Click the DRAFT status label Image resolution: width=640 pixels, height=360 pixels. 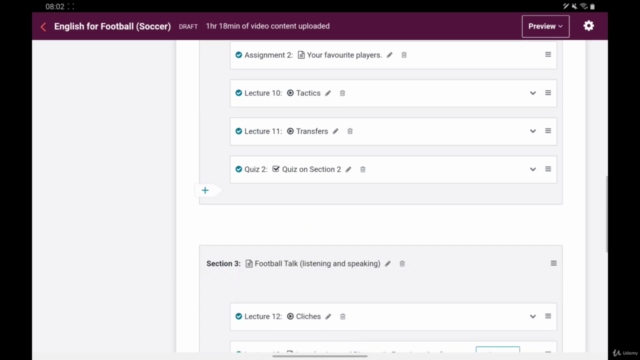(x=188, y=27)
